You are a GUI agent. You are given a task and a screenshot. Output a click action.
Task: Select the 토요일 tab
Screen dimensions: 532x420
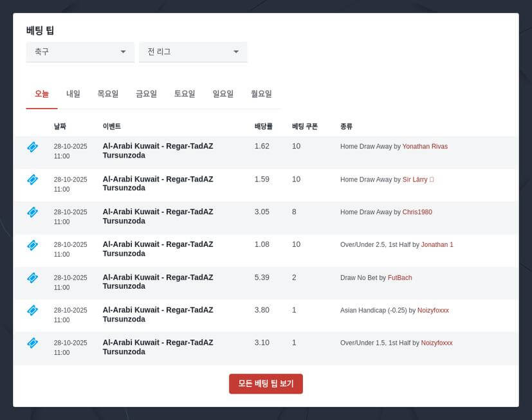(x=184, y=93)
